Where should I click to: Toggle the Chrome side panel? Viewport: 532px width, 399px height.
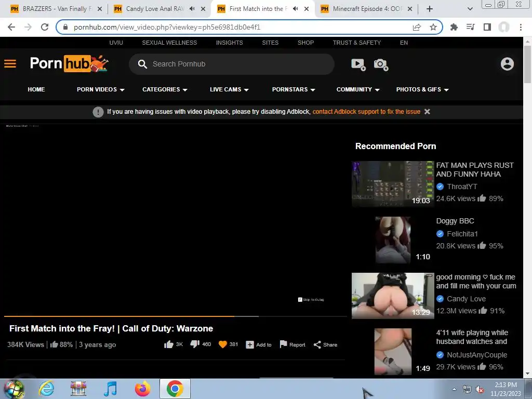[487, 27]
